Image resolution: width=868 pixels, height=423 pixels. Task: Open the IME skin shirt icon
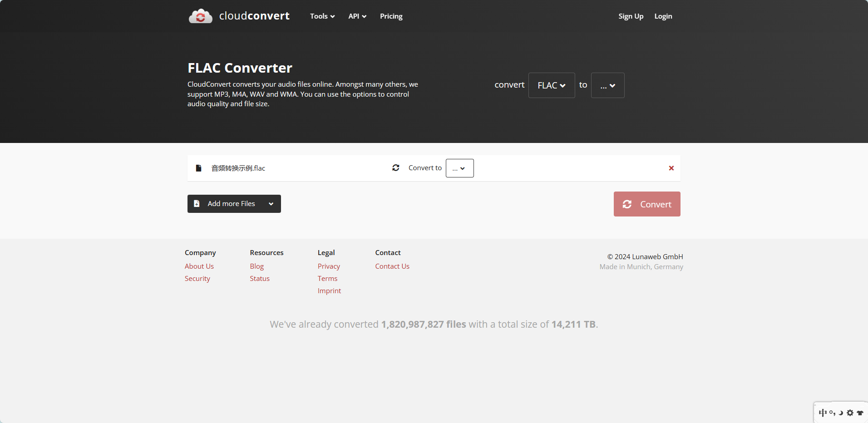coord(860,413)
